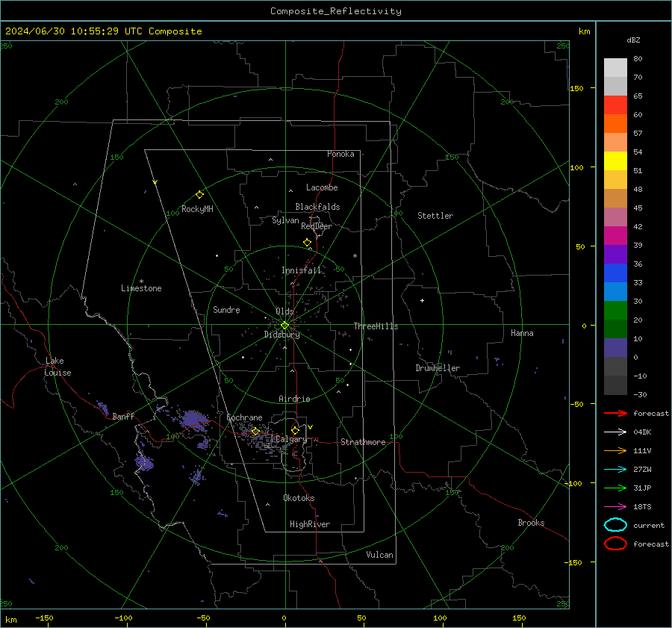Click the Olds label
The image size is (672, 628).
tap(284, 311)
